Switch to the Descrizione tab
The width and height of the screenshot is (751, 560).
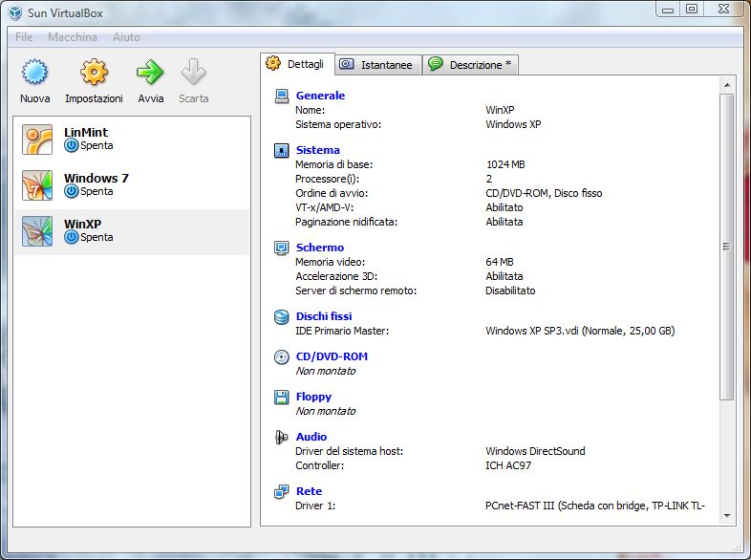pyautogui.click(x=470, y=65)
